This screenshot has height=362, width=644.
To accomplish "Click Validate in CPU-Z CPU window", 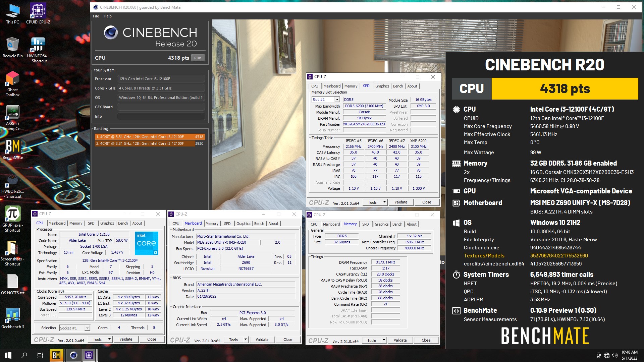I will [126, 339].
